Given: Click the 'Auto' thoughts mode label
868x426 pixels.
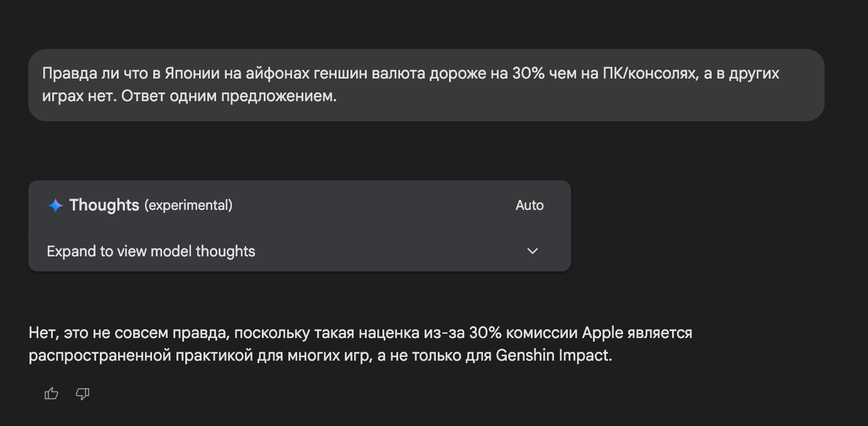Looking at the screenshot, I should pyautogui.click(x=529, y=205).
